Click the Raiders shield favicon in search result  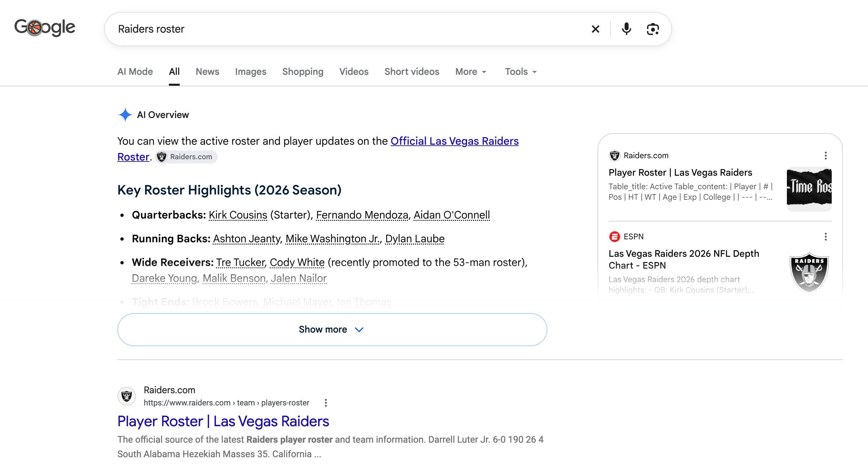tap(126, 396)
